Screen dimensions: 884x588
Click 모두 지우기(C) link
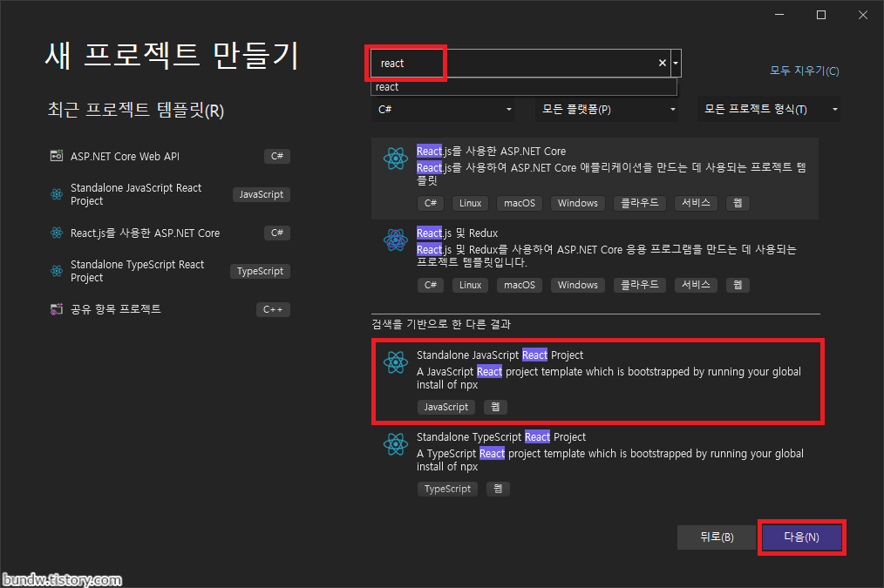[x=805, y=71]
